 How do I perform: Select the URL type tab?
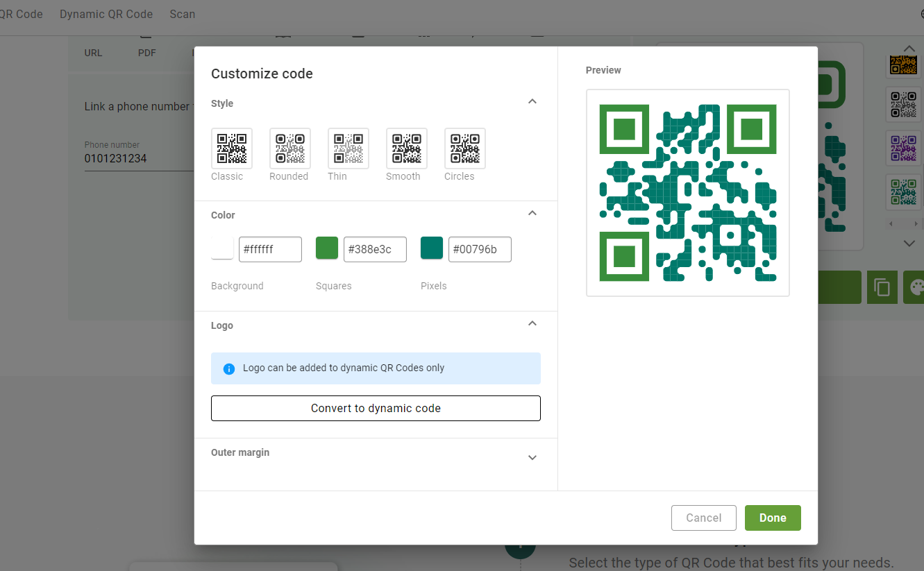pyautogui.click(x=93, y=53)
